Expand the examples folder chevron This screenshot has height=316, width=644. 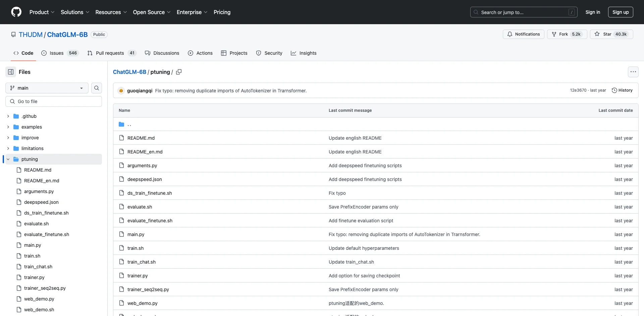[8, 127]
